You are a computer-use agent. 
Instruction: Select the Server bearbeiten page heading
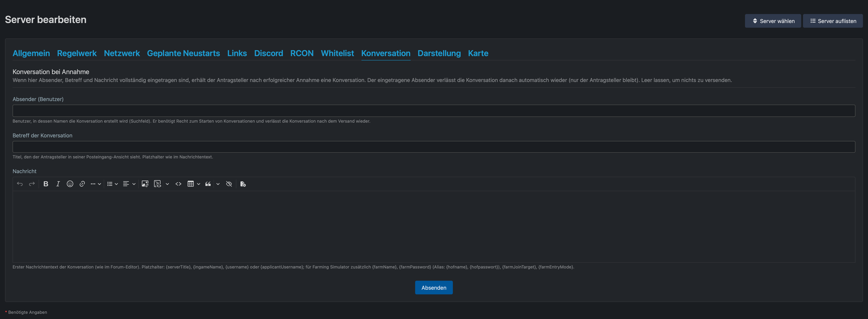click(45, 20)
